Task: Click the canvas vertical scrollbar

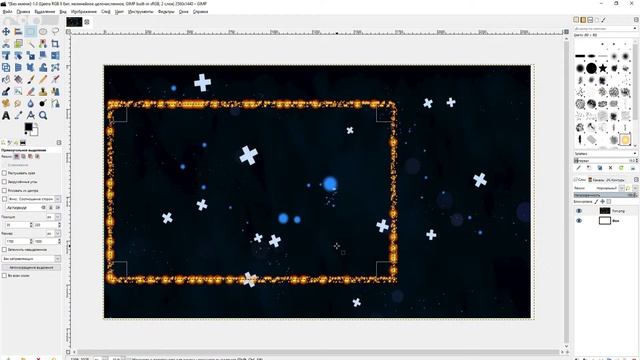Action: point(566,192)
